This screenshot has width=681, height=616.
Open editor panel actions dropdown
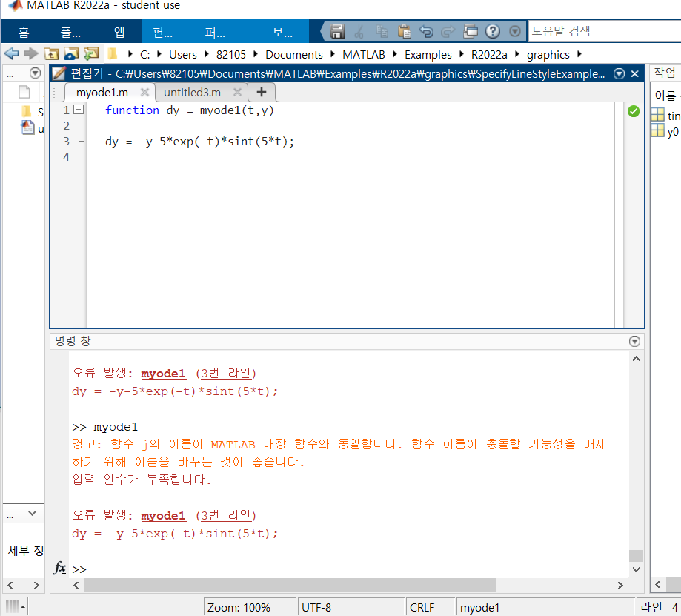click(619, 74)
